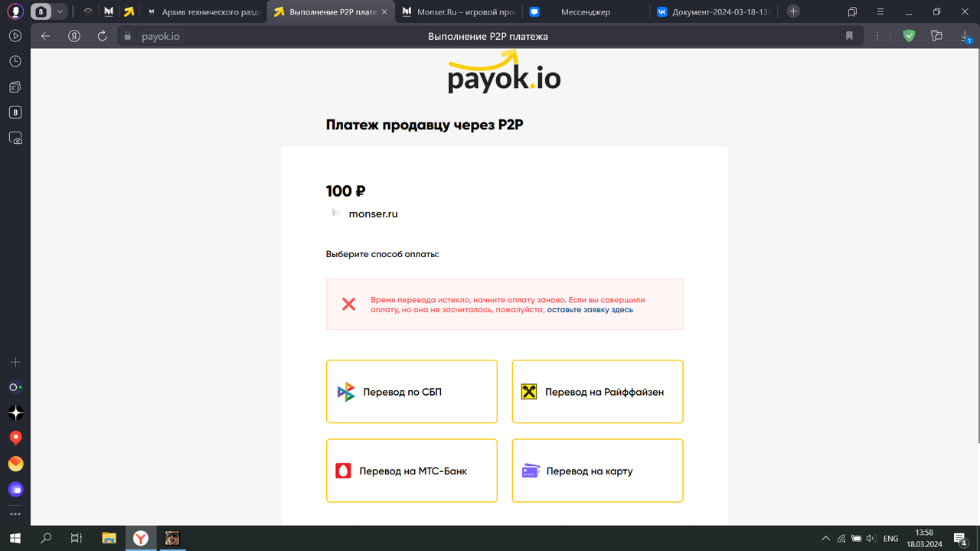Go back using the back arrow
The image size is (980, 551).
tap(46, 36)
